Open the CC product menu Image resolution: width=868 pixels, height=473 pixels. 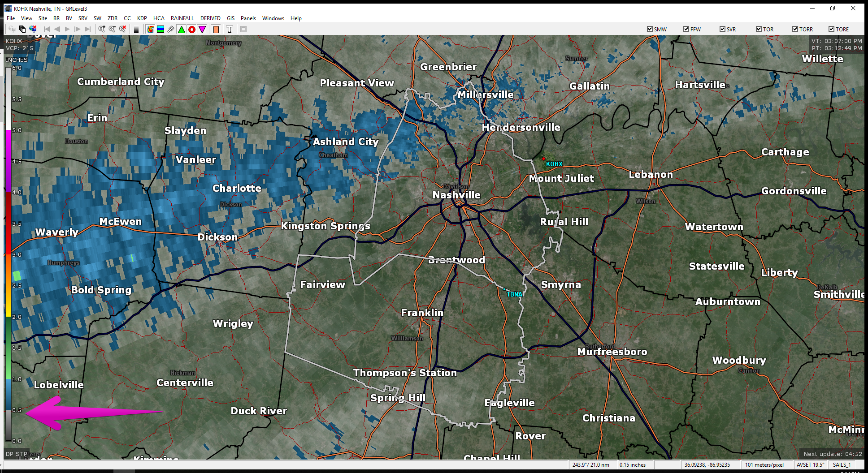point(127,18)
